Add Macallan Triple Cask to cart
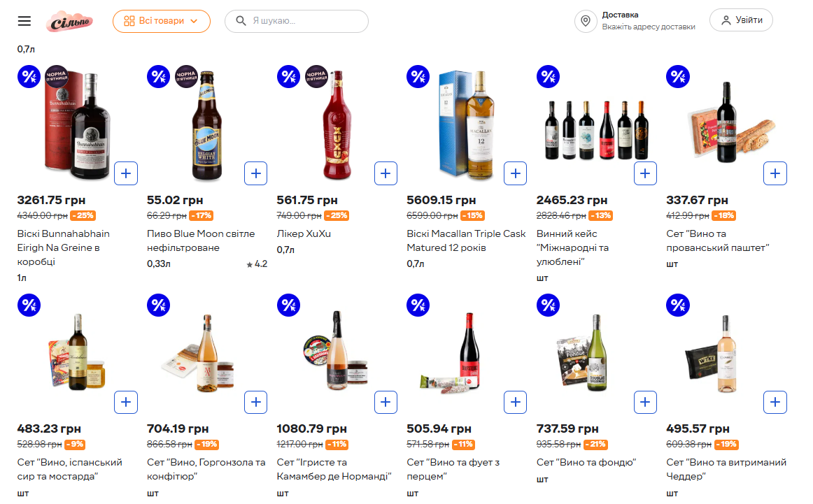The height and width of the screenshot is (504, 813). pos(515,173)
